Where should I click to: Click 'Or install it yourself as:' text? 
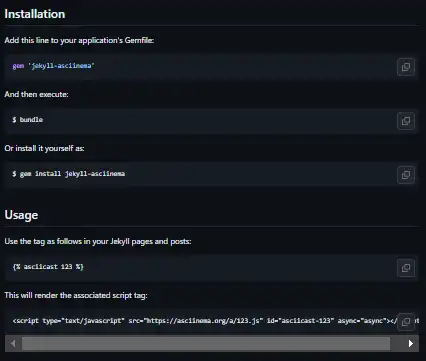(44, 148)
